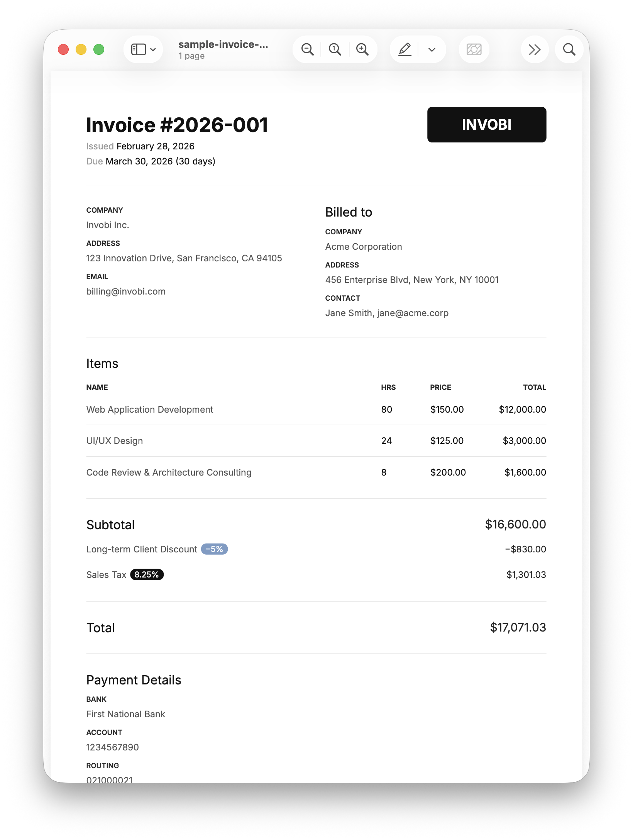Click the zoom out magnifier icon
The image size is (633, 840).
307,49
